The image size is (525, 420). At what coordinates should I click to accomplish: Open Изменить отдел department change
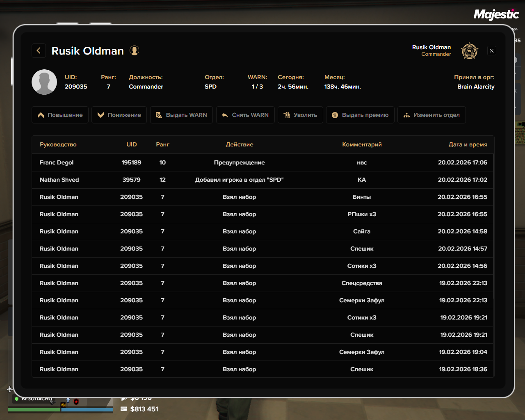pyautogui.click(x=431, y=115)
